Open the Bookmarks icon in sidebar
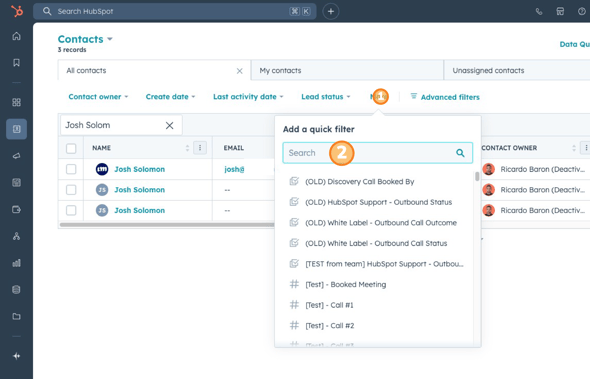590x379 pixels. point(16,62)
